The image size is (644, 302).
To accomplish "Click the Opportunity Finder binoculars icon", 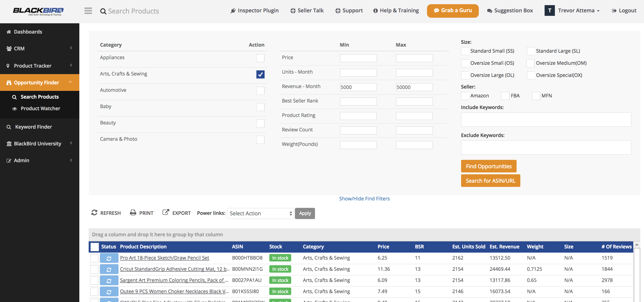I will [9, 83].
